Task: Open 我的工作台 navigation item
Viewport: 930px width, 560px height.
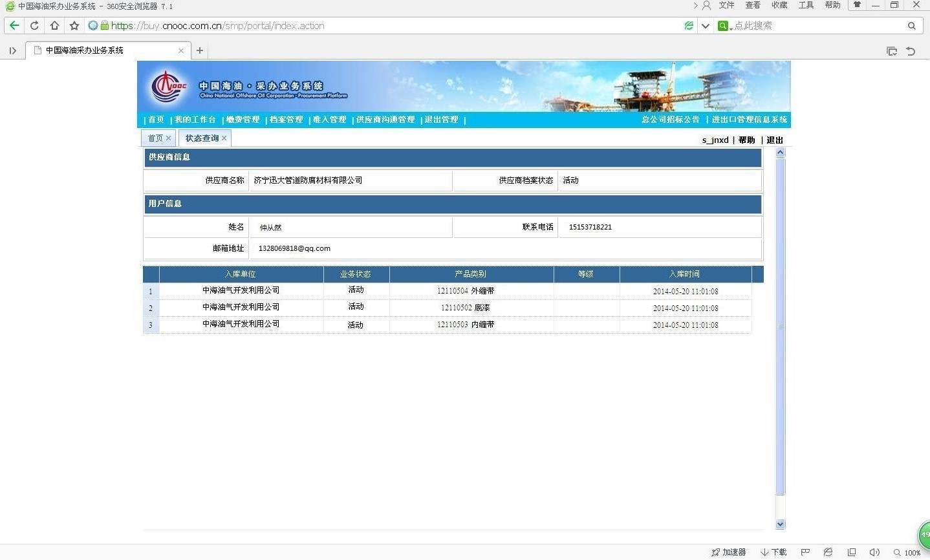Action: pyautogui.click(x=195, y=120)
